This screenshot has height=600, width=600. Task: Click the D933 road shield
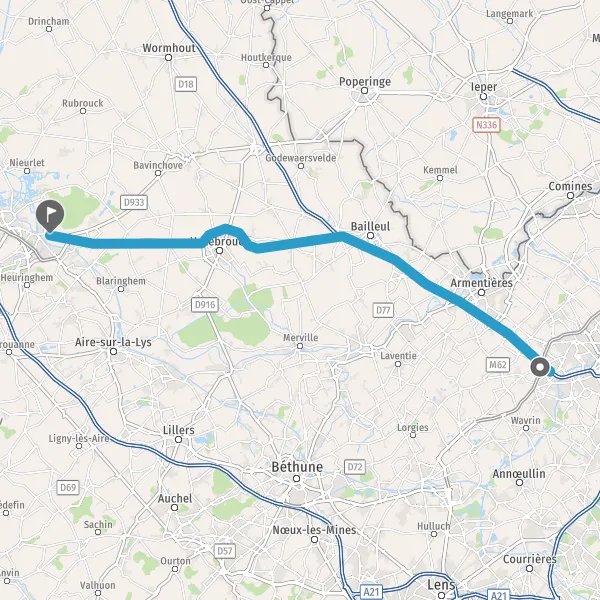click(134, 202)
